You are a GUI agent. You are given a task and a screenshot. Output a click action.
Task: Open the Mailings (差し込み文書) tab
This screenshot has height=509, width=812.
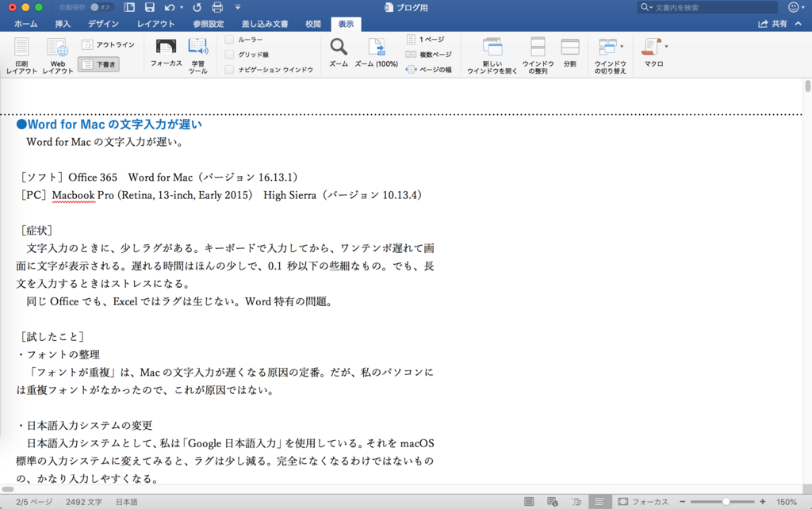coord(265,24)
